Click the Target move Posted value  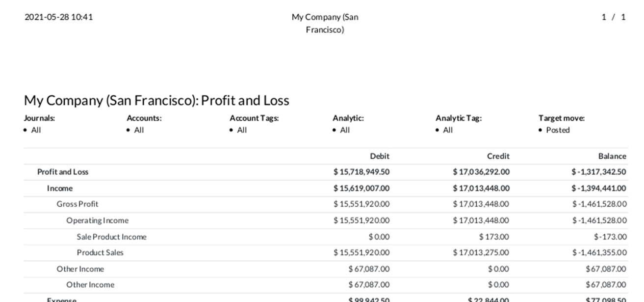click(x=558, y=130)
